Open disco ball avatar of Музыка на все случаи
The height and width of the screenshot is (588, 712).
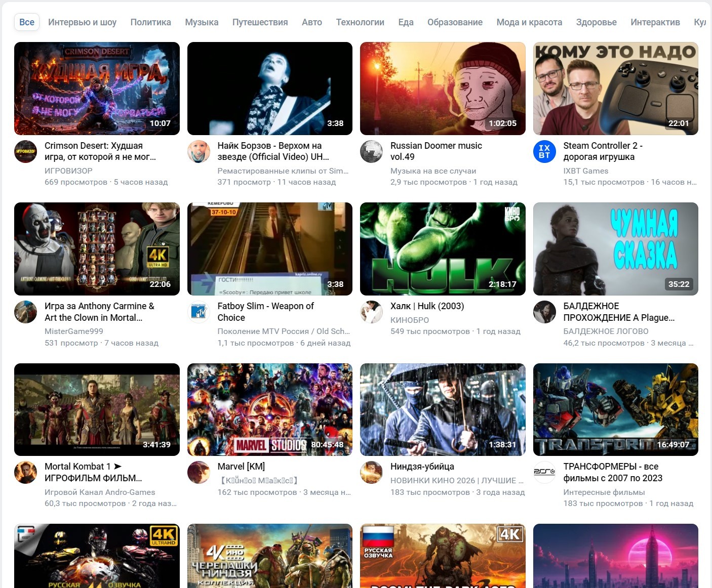click(x=371, y=151)
